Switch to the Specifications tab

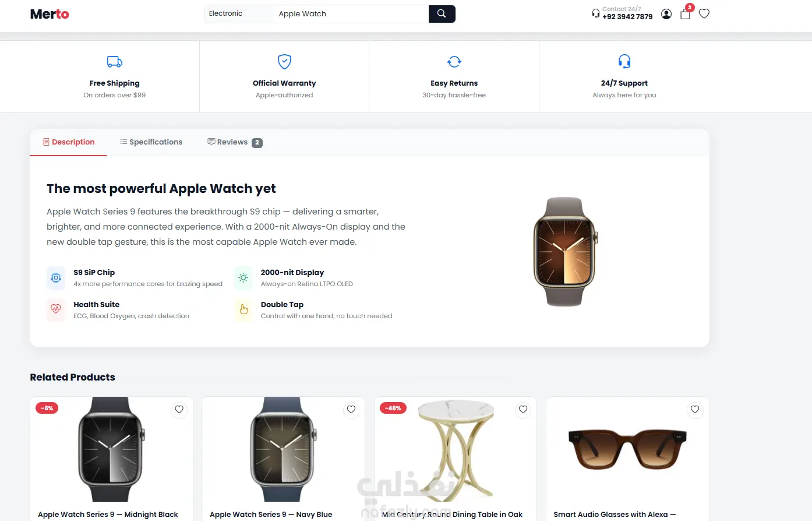tap(151, 142)
